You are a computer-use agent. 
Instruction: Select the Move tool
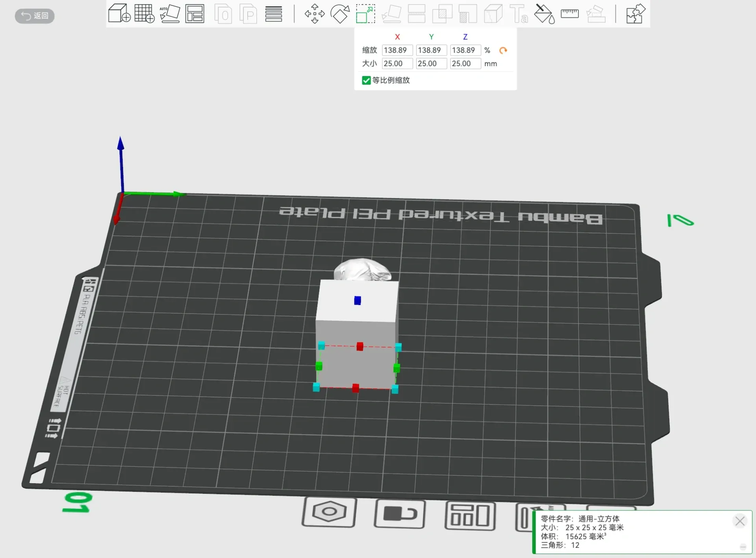point(315,14)
